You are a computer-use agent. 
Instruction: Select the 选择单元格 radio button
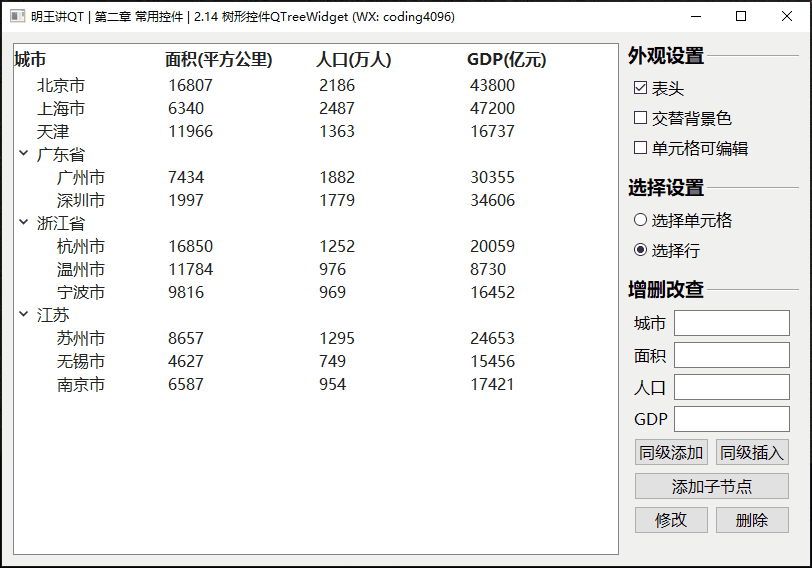click(641, 220)
